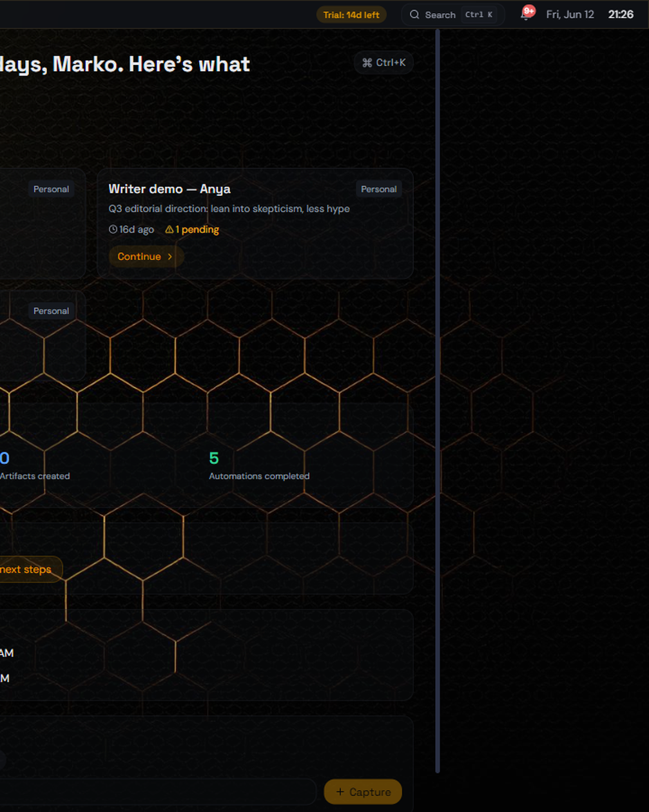Screen dimensions: 649x812
Task: Click the command symbol in Ctrl+K button
Action: pos(367,63)
